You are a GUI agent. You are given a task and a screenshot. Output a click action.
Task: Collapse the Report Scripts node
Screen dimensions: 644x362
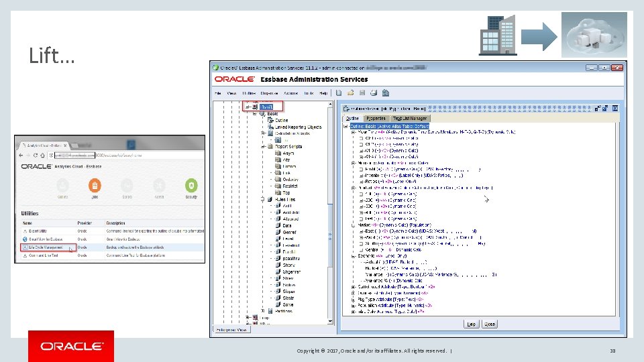(263, 147)
